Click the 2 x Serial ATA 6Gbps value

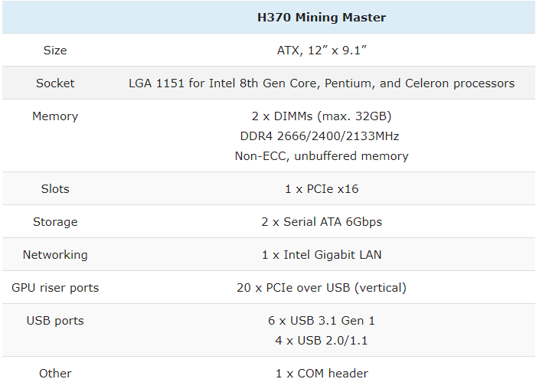(322, 222)
